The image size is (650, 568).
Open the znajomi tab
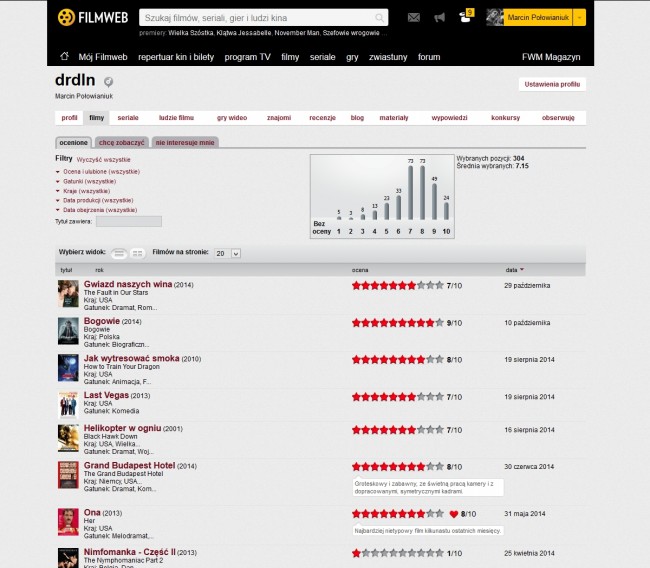(279, 118)
